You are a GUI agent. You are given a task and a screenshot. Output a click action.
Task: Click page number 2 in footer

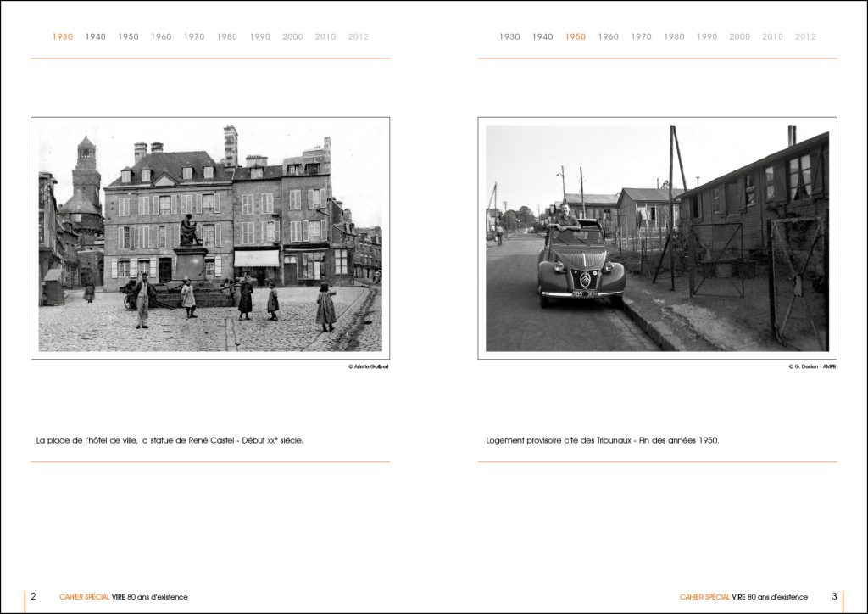tap(33, 596)
